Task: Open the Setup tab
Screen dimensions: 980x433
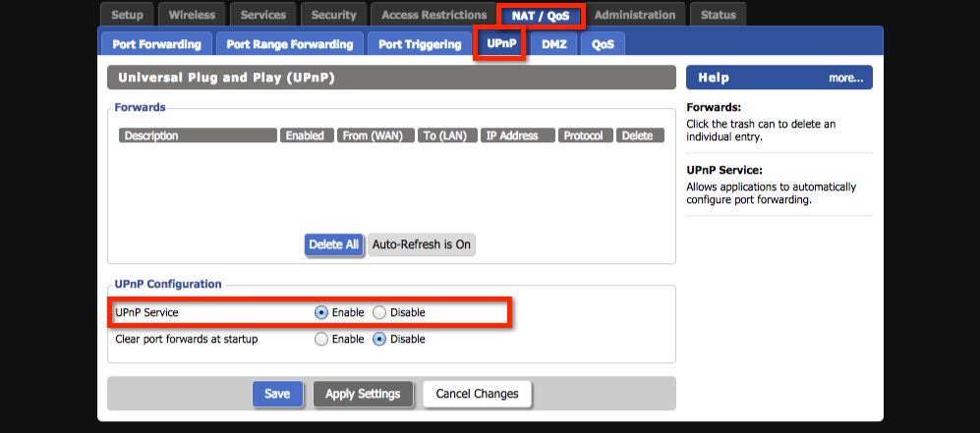Action: [127, 15]
